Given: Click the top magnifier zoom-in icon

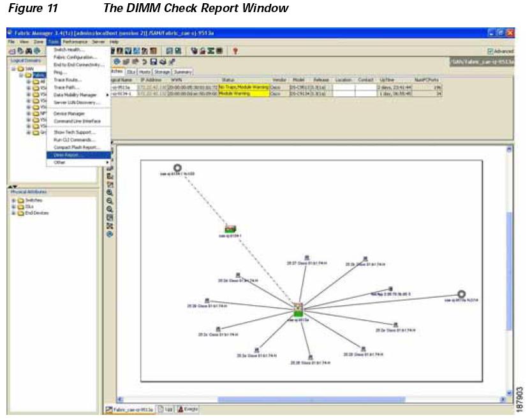Looking at the screenshot, I should (x=110, y=193).
